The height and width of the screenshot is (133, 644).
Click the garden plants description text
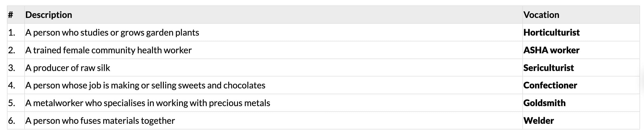112,33
